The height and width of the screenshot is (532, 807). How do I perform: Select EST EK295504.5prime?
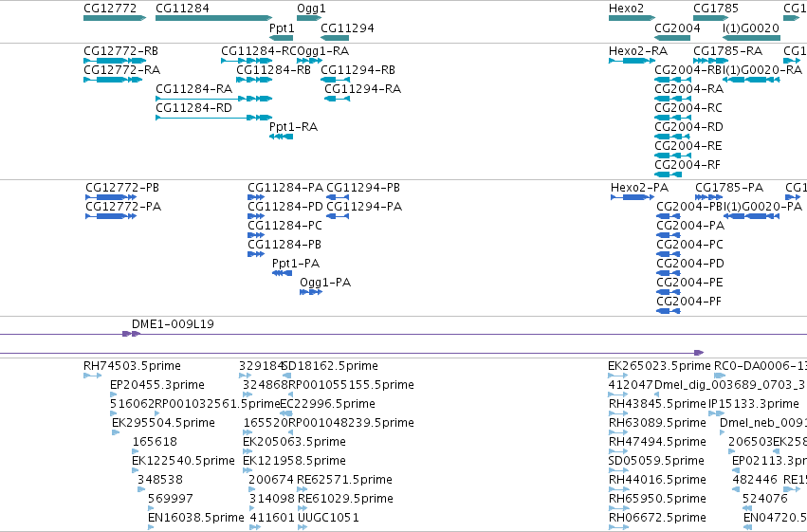point(116,433)
